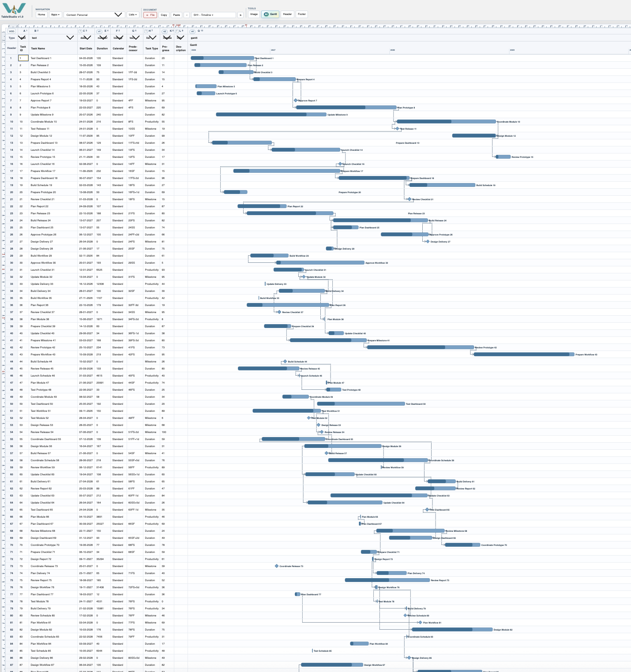Open type dropdown for Calendar column
Viewport: 631px width, 672px height.
(x=120, y=38)
